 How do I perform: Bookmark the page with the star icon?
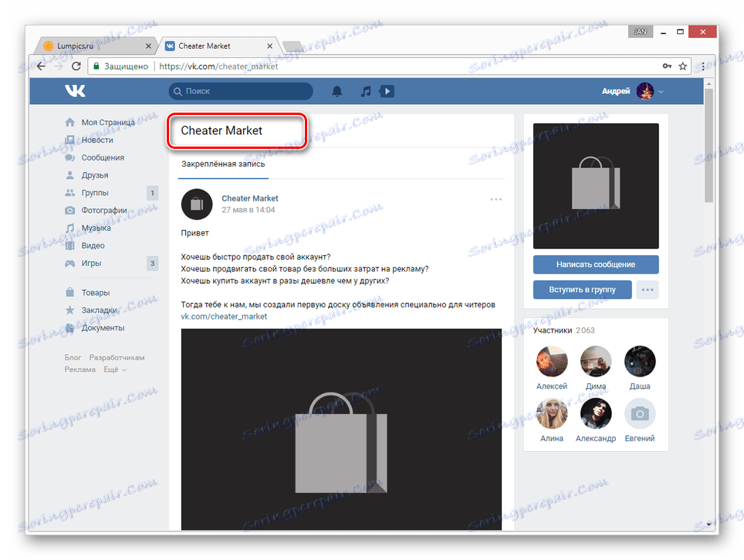(683, 66)
